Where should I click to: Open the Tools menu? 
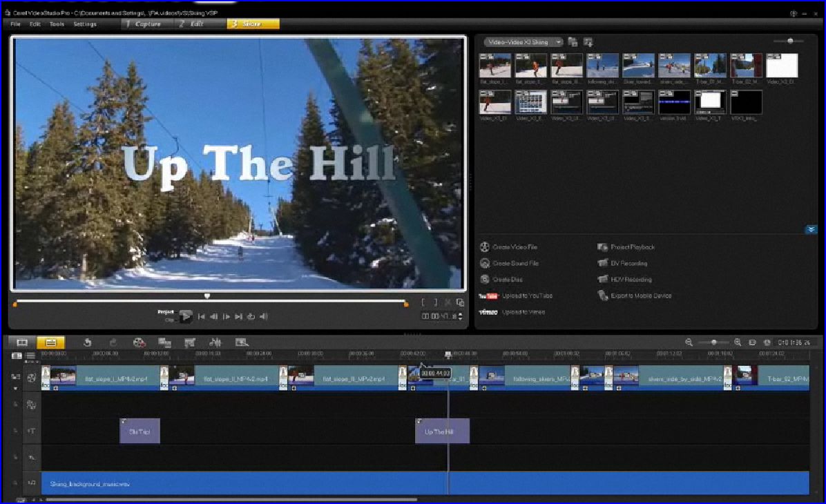[57, 23]
